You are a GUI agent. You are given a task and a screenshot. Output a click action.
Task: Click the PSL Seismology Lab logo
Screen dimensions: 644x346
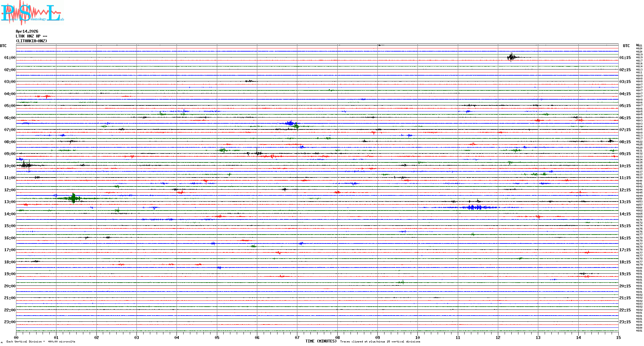click(x=32, y=13)
